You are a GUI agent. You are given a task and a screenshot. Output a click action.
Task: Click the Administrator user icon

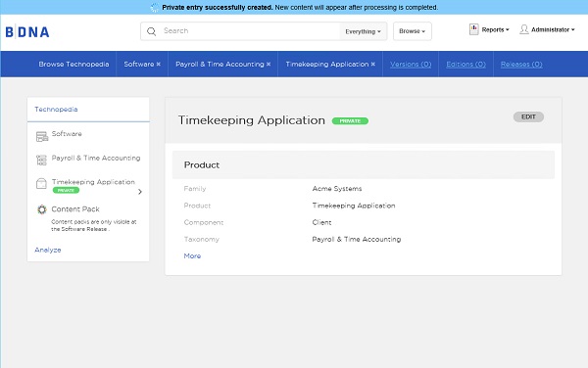tap(524, 29)
